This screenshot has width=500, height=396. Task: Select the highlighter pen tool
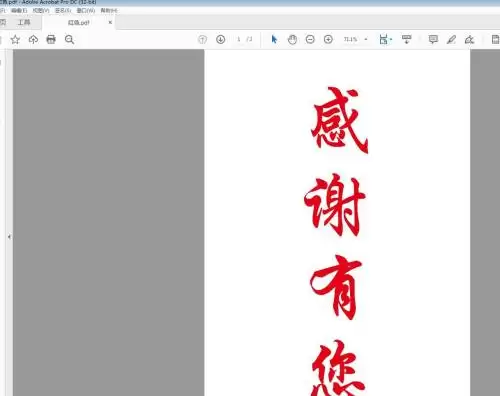tap(451, 40)
